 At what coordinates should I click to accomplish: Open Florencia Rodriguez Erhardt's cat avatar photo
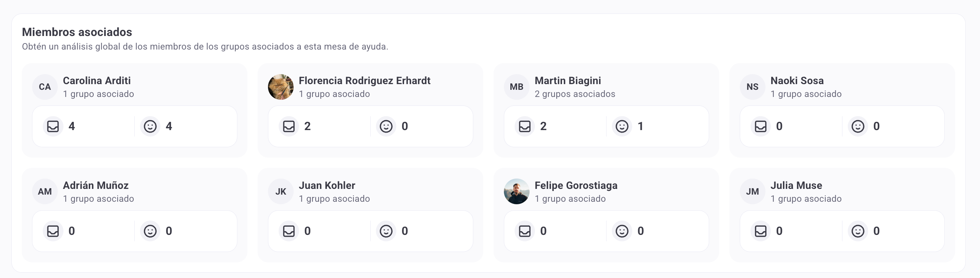pyautogui.click(x=281, y=87)
